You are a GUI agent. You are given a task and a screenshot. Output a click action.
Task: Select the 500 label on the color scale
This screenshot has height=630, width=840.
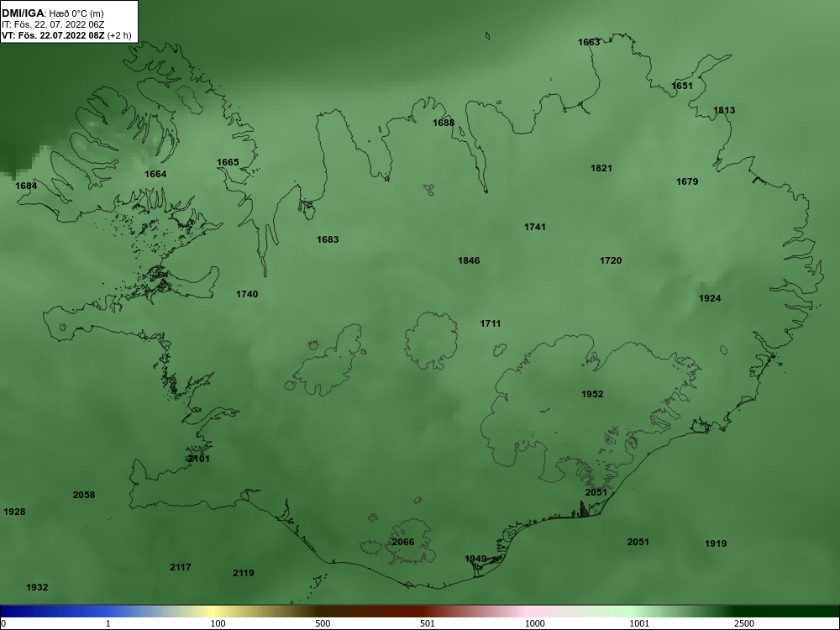click(x=323, y=623)
